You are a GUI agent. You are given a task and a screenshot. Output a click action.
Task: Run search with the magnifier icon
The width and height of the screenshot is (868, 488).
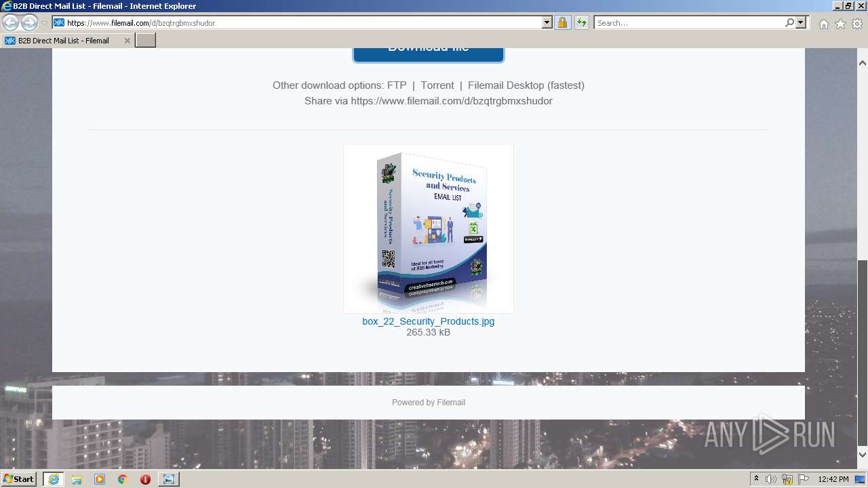tap(789, 22)
